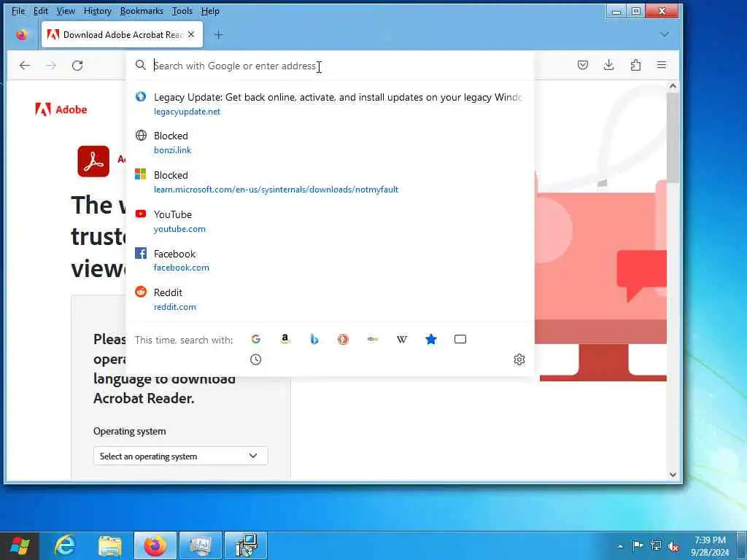Click the muted volume tray icon

[x=673, y=546]
